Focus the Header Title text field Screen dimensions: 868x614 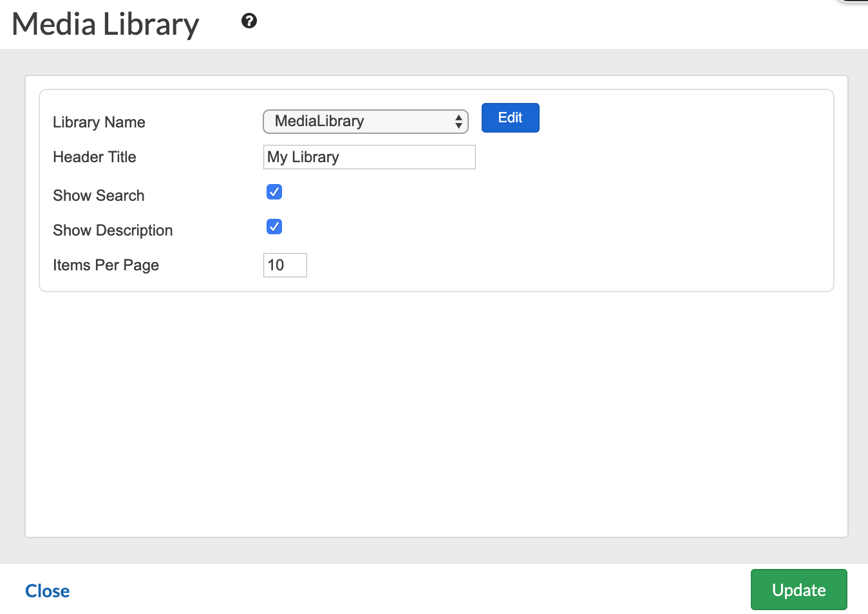click(369, 157)
